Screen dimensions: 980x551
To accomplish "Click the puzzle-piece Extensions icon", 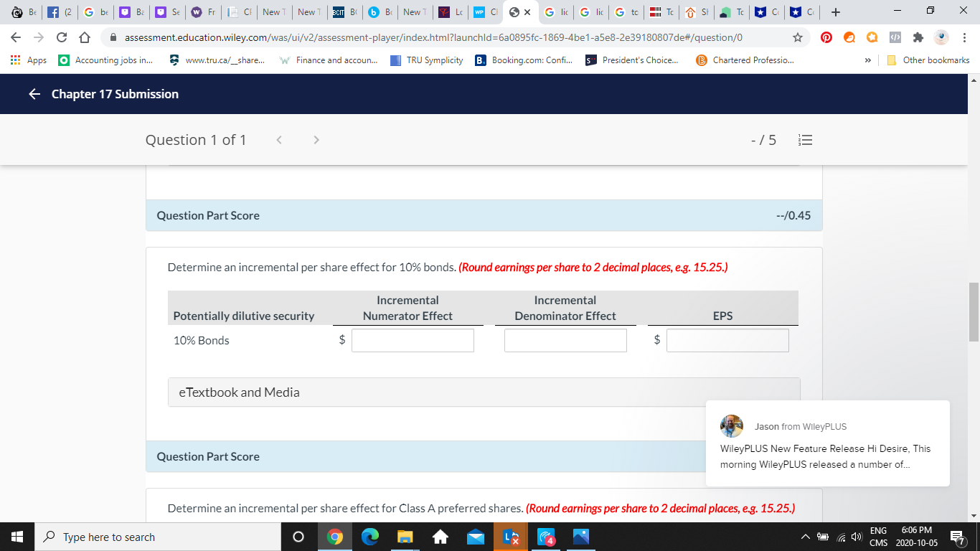I will coord(918,37).
